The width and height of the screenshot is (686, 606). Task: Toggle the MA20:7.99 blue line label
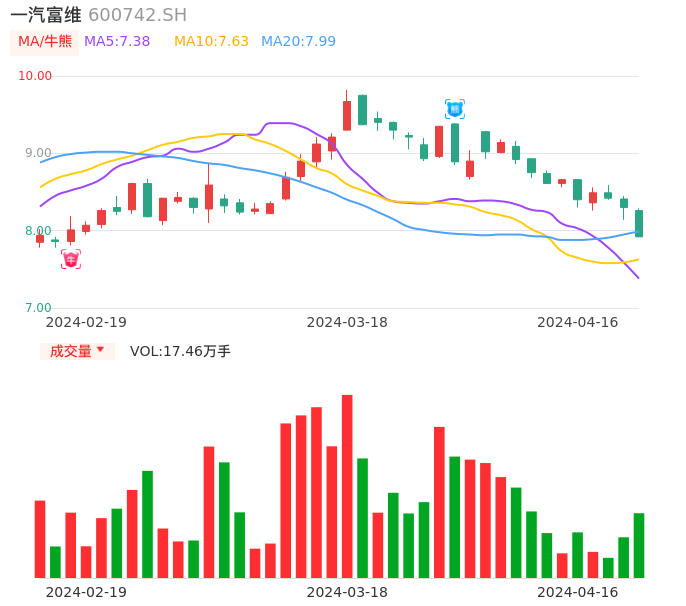(x=298, y=41)
